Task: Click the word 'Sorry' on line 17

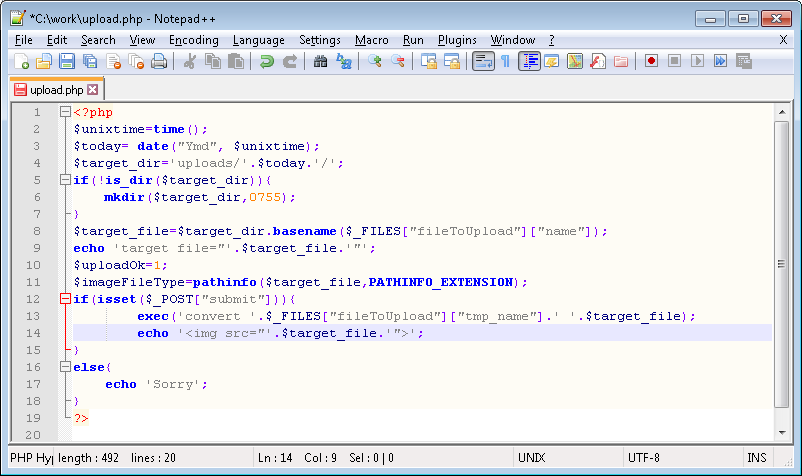Action: [173, 384]
